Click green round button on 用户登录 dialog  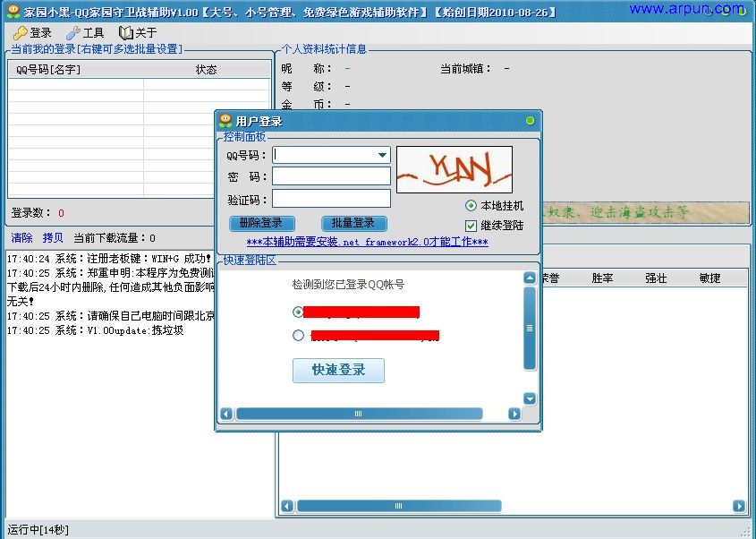pyautogui.click(x=530, y=121)
